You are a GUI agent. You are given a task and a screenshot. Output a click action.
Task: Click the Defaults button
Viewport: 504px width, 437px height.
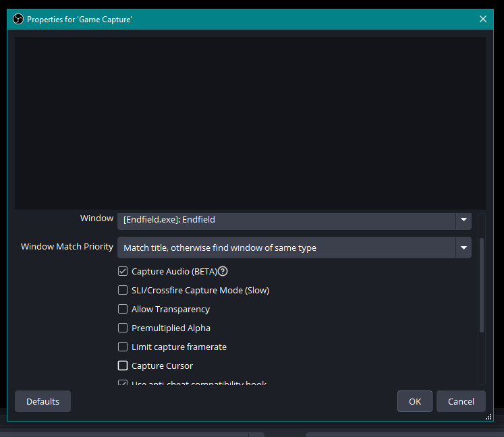click(43, 401)
